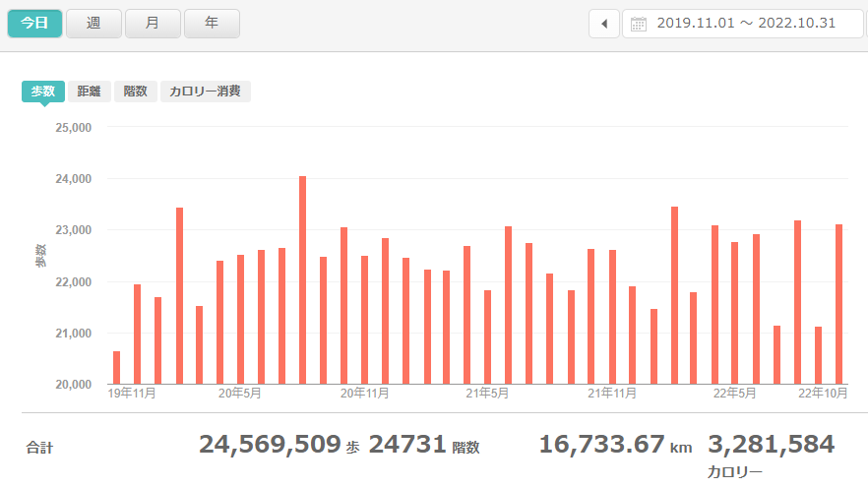Click the tallest bar above 24,000
The image size is (868, 488).
302,280
